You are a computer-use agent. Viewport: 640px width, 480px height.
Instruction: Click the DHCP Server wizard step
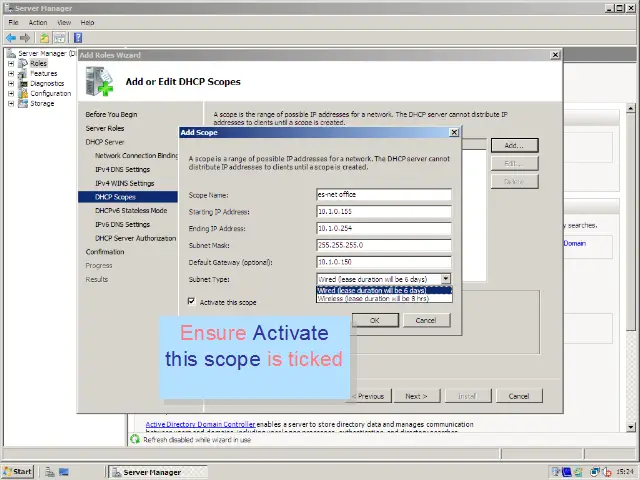pyautogui.click(x=105, y=142)
